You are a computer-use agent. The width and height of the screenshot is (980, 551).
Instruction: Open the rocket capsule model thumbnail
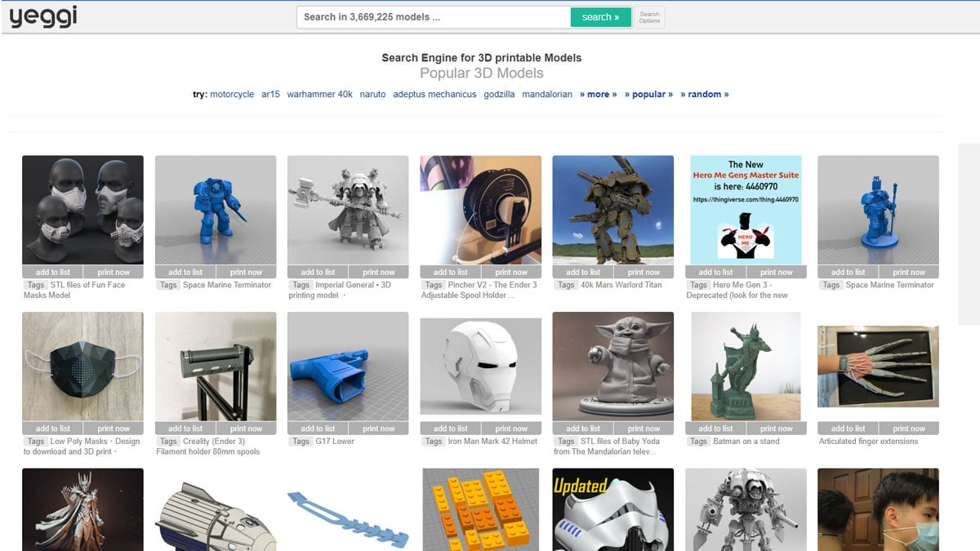(x=216, y=516)
